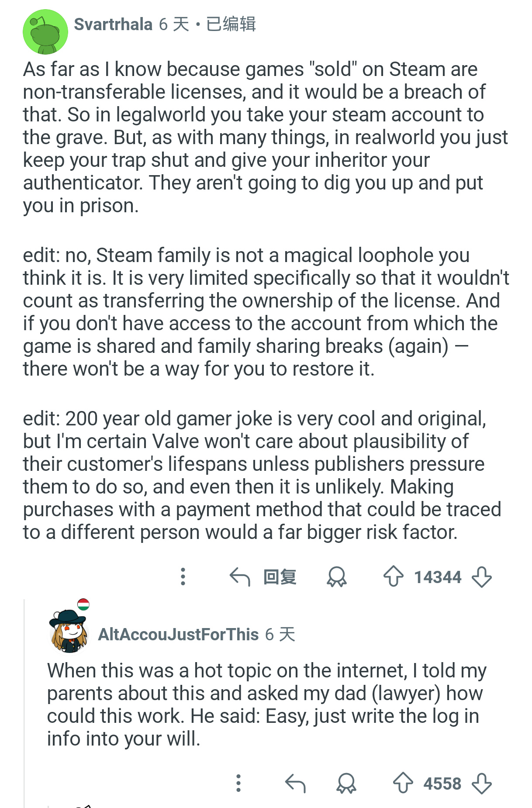
Task: Open more options for AltAccouJustForThis's reply
Action: point(238,783)
